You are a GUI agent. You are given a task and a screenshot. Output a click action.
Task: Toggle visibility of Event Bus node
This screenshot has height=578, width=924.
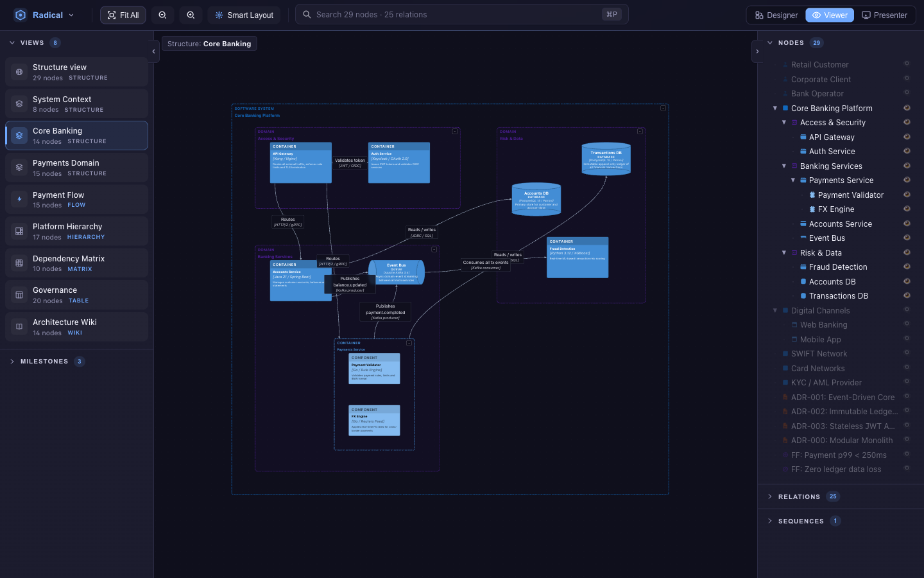point(907,238)
